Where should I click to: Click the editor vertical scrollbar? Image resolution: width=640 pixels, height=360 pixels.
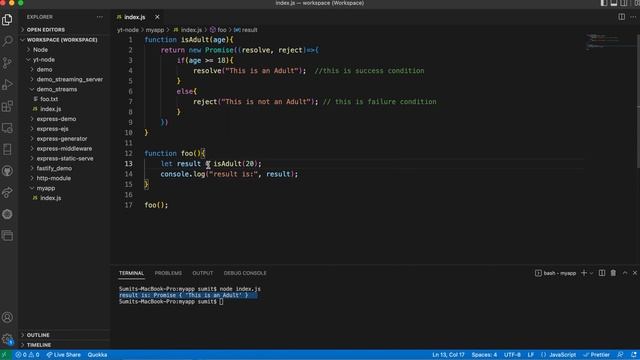click(637, 101)
